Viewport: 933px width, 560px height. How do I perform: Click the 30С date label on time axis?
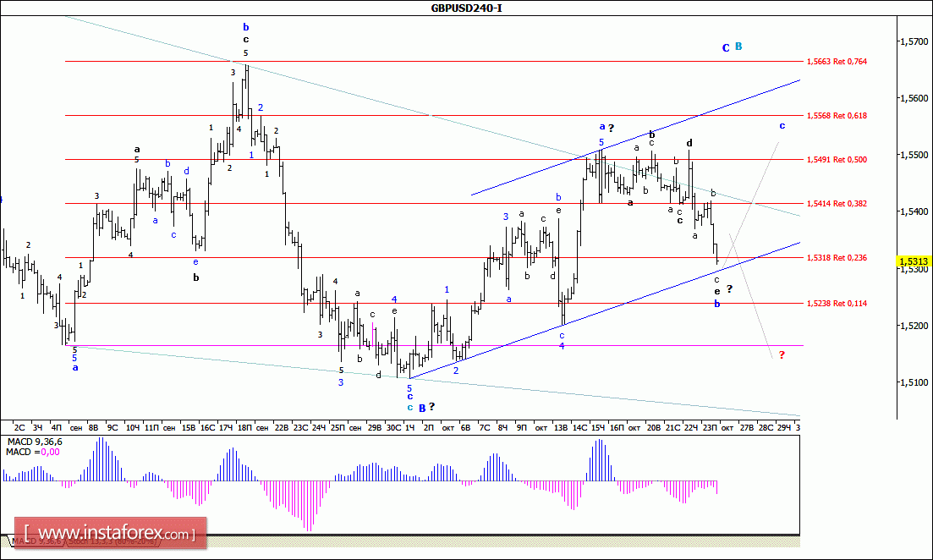pyautogui.click(x=393, y=428)
